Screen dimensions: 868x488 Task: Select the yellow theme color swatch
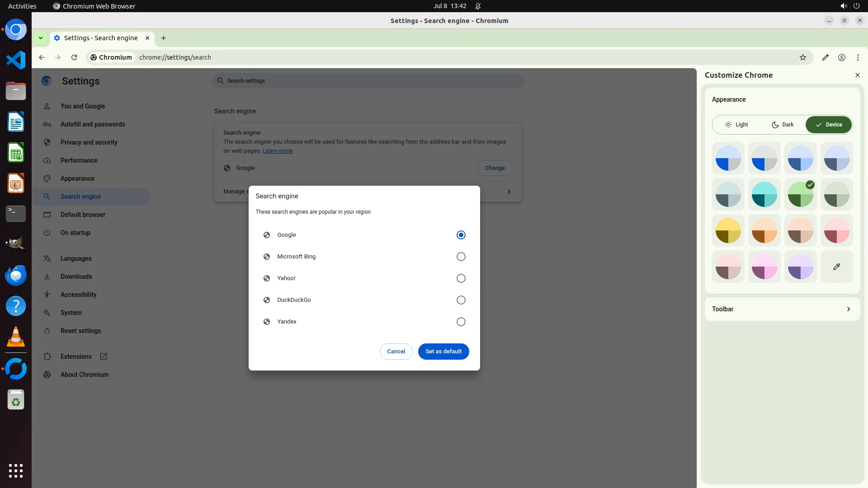click(x=728, y=230)
